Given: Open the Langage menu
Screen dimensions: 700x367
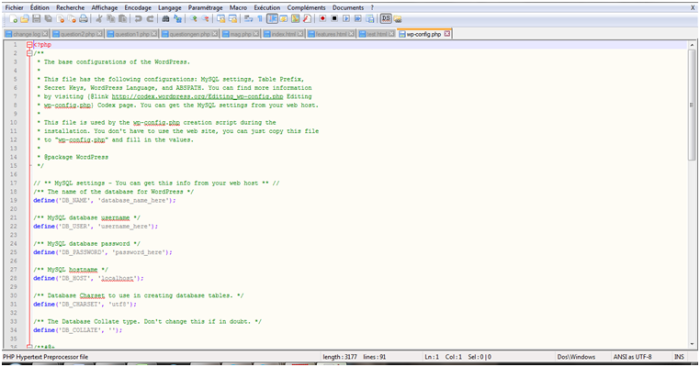Looking at the screenshot, I should (170, 8).
